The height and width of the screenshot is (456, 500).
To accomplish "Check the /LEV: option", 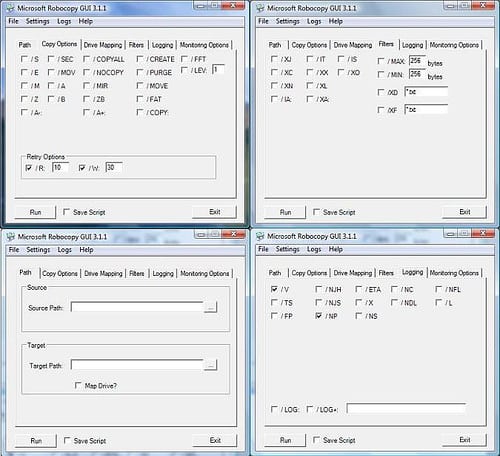I will click(184, 70).
